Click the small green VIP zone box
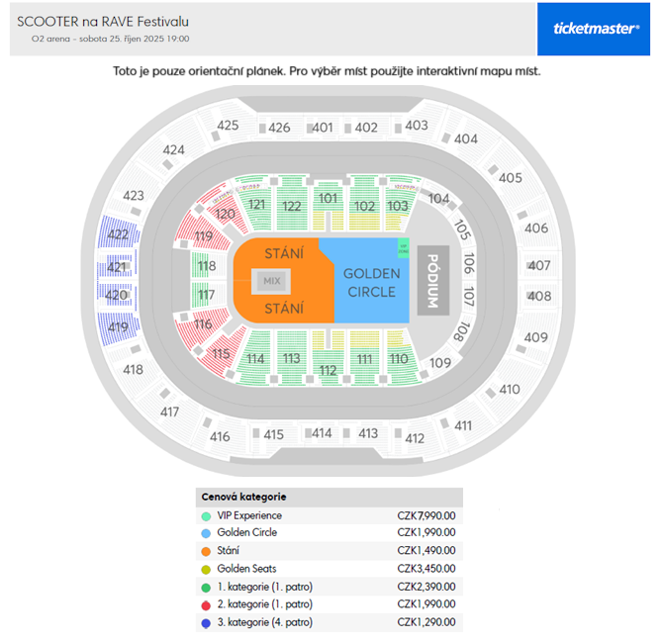663x644 pixels. 404,248
